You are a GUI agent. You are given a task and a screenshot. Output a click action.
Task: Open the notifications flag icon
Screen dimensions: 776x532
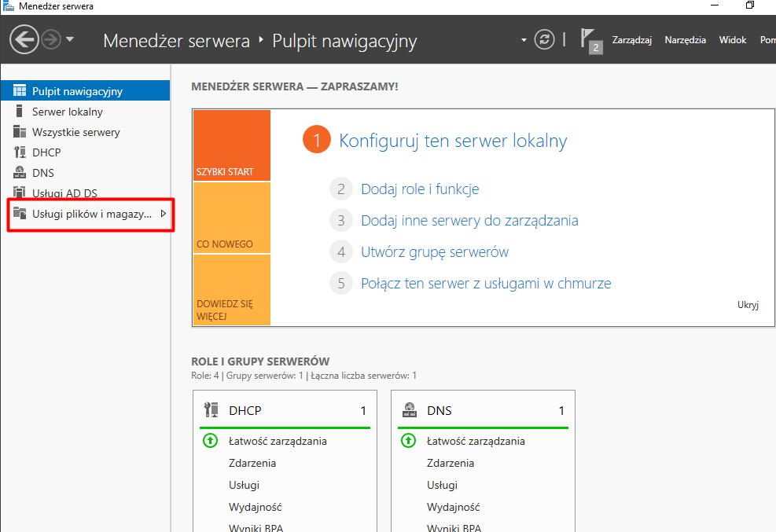(589, 40)
